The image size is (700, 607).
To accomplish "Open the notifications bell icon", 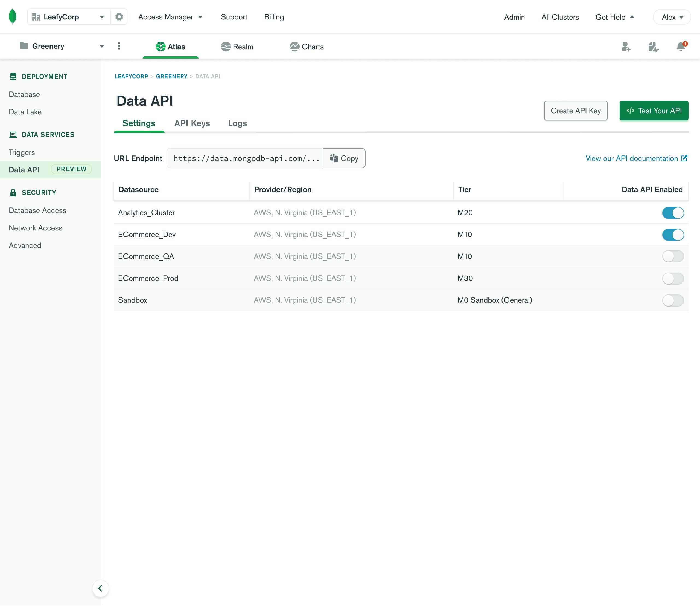I will pyautogui.click(x=681, y=47).
